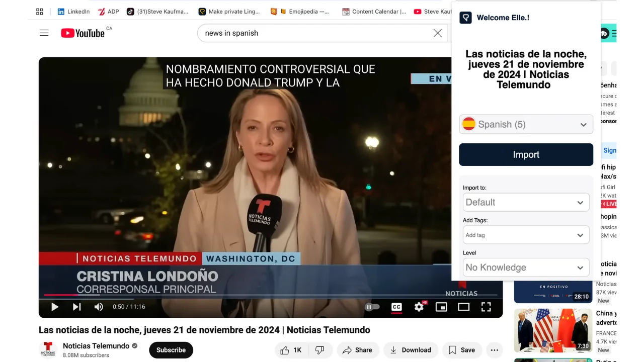Open ADP bookmark
644x362 pixels.
pos(108,12)
